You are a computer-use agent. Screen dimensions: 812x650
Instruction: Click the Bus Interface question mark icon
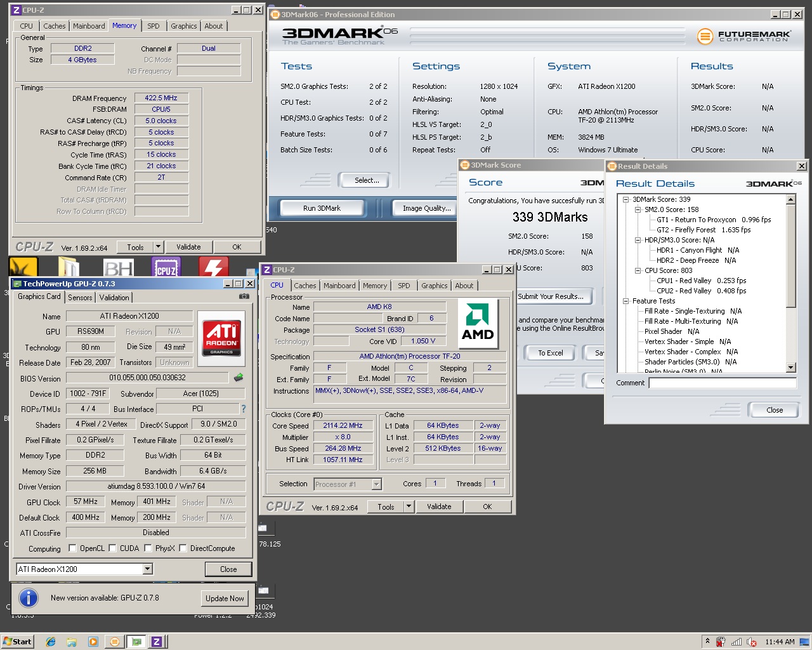(243, 409)
